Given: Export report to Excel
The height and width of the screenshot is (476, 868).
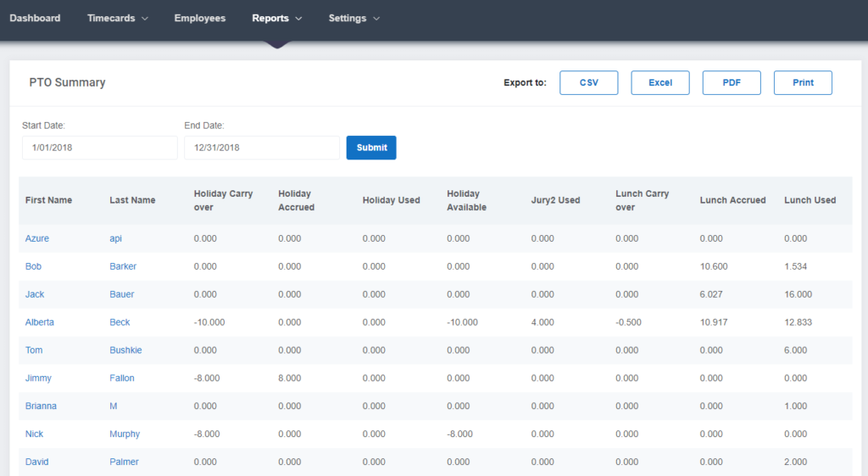Looking at the screenshot, I should (659, 82).
